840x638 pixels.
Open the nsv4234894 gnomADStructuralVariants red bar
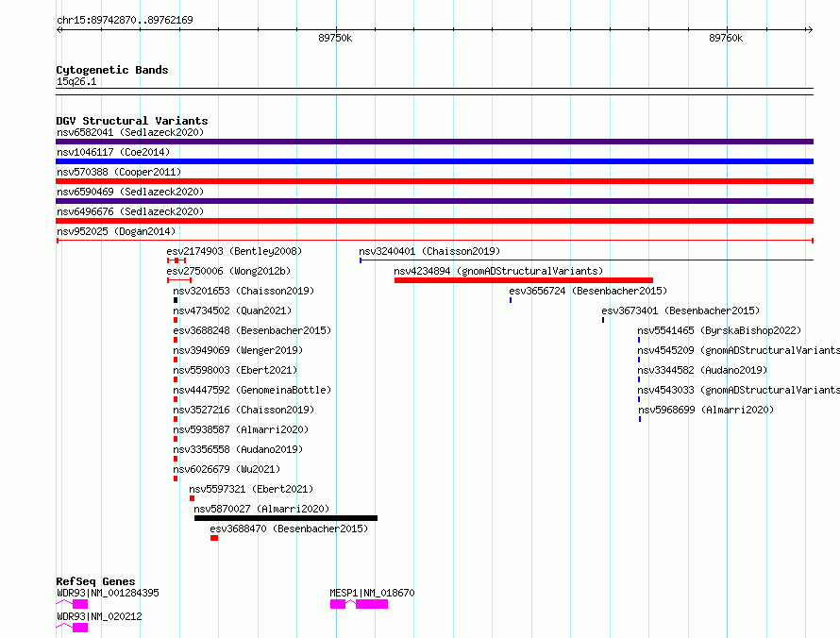coord(524,280)
